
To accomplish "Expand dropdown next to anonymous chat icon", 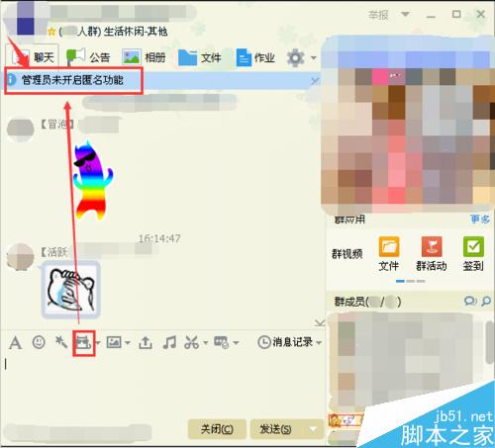I will [98, 343].
